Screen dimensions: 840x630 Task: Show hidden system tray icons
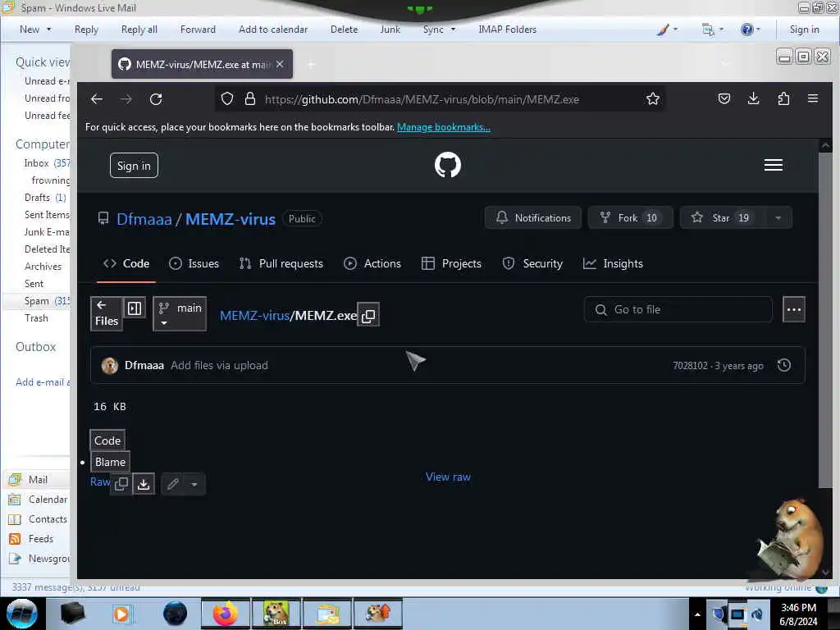(697, 614)
